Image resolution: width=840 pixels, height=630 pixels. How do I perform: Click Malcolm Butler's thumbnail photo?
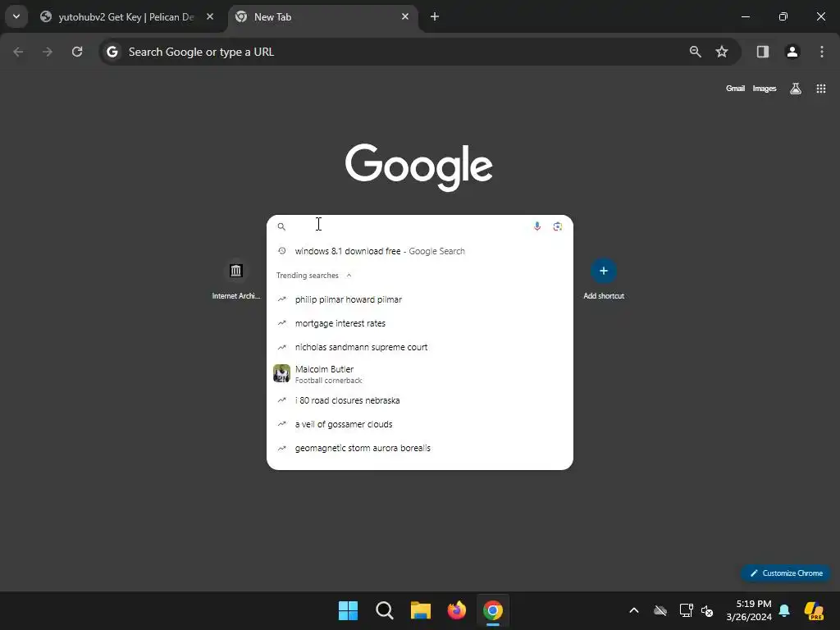pos(282,373)
